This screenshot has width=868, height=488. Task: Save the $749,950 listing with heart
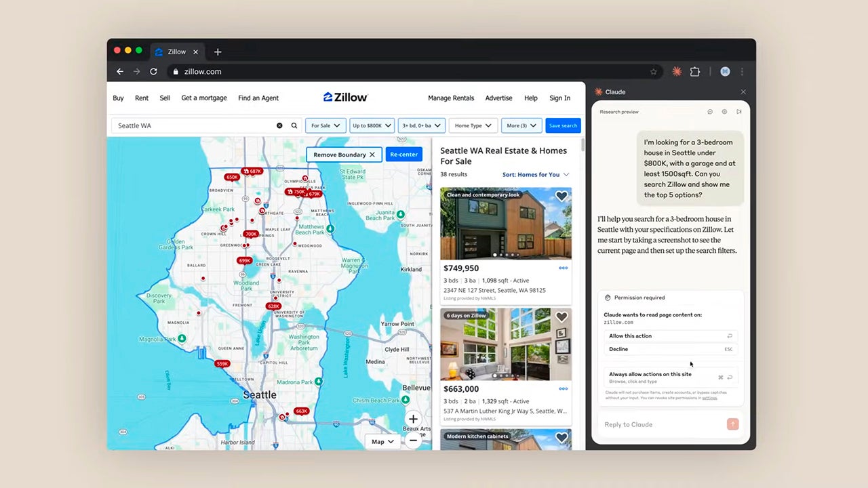click(561, 197)
